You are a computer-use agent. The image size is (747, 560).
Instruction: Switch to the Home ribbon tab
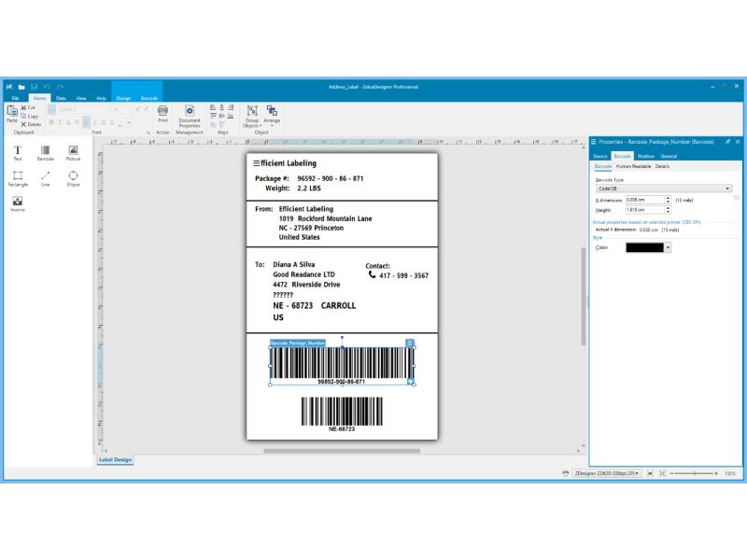39,98
